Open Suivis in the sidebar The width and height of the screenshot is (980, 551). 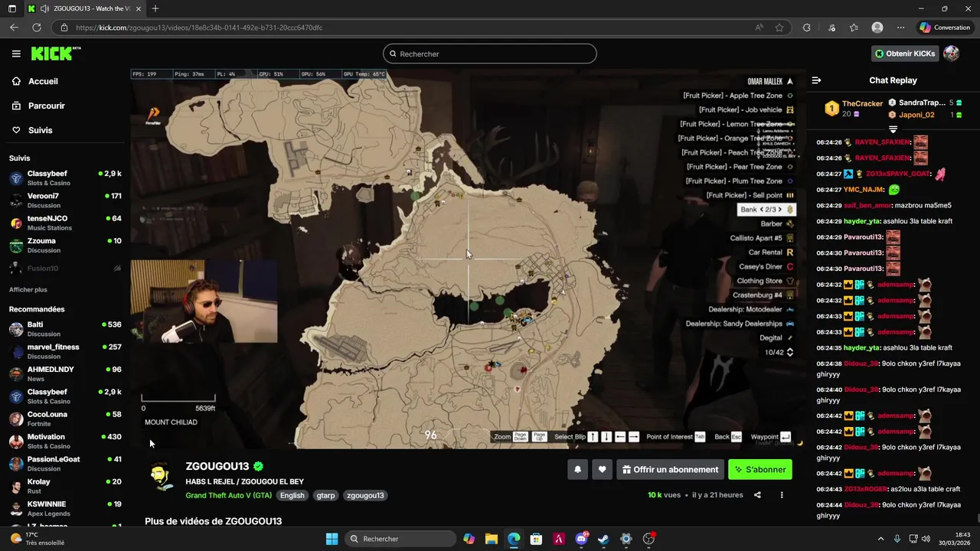[x=40, y=130]
